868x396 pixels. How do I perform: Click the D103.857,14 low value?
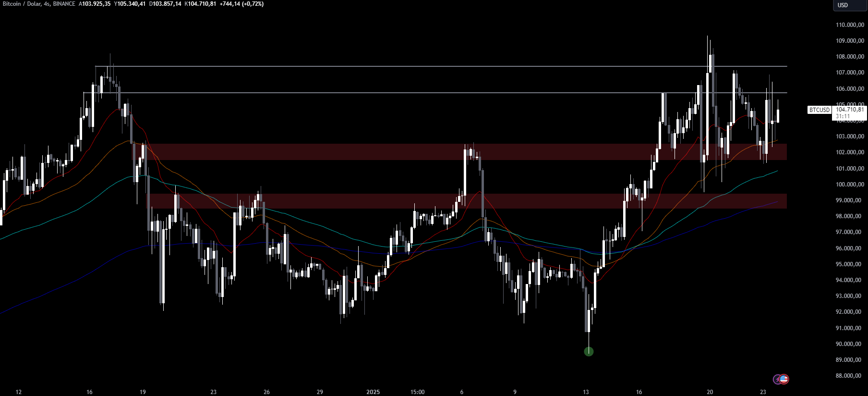click(x=165, y=4)
